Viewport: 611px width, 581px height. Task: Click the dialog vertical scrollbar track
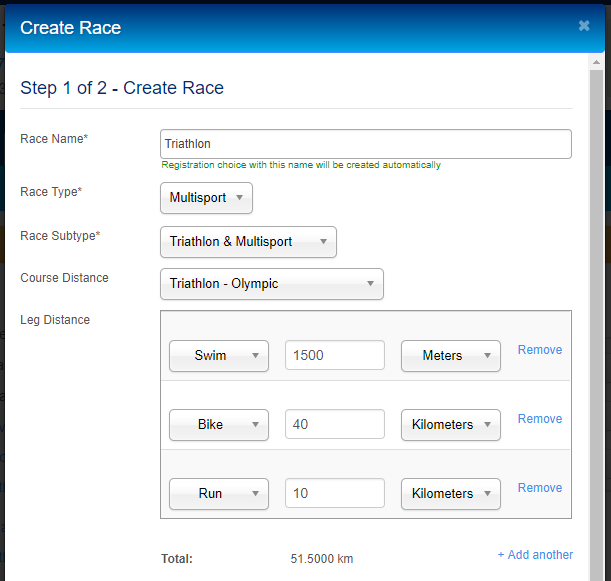(596, 325)
